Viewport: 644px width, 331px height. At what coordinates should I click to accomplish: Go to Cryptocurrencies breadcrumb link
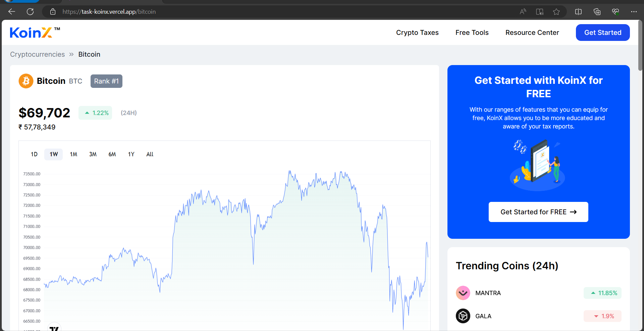[x=37, y=54]
